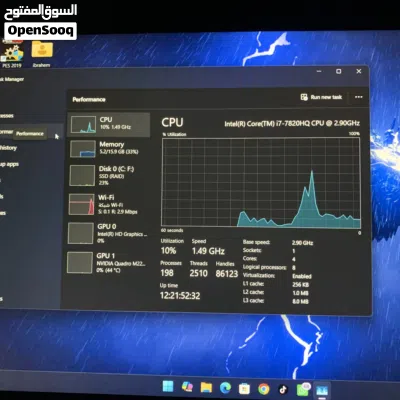Select the Wi-Fi performance entry

pos(109,204)
